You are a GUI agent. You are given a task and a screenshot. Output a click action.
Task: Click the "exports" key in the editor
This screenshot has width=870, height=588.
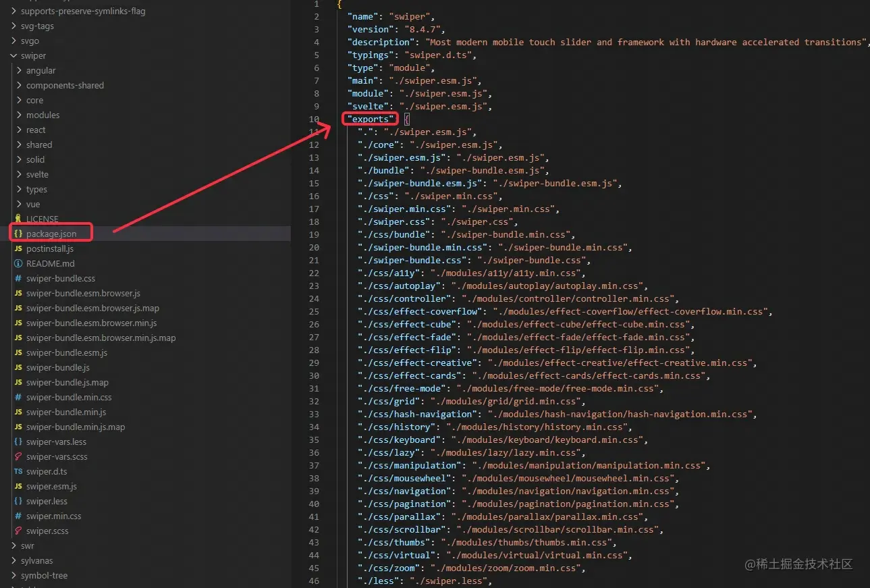coord(371,119)
